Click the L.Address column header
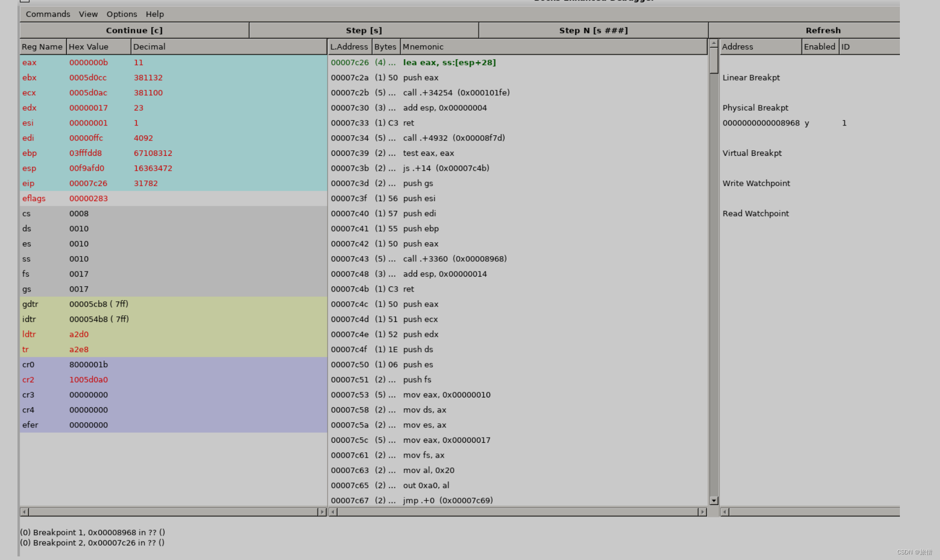Viewport: 940px width, 560px height. point(350,47)
